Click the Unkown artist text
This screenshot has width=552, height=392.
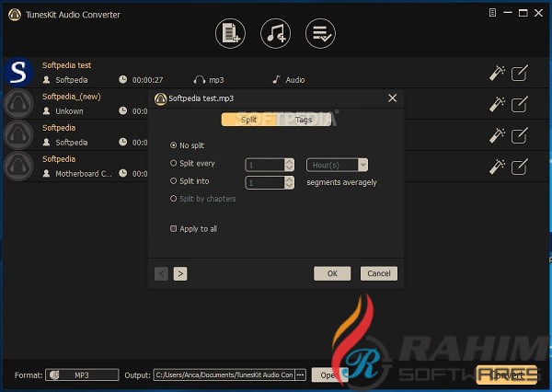pos(69,111)
